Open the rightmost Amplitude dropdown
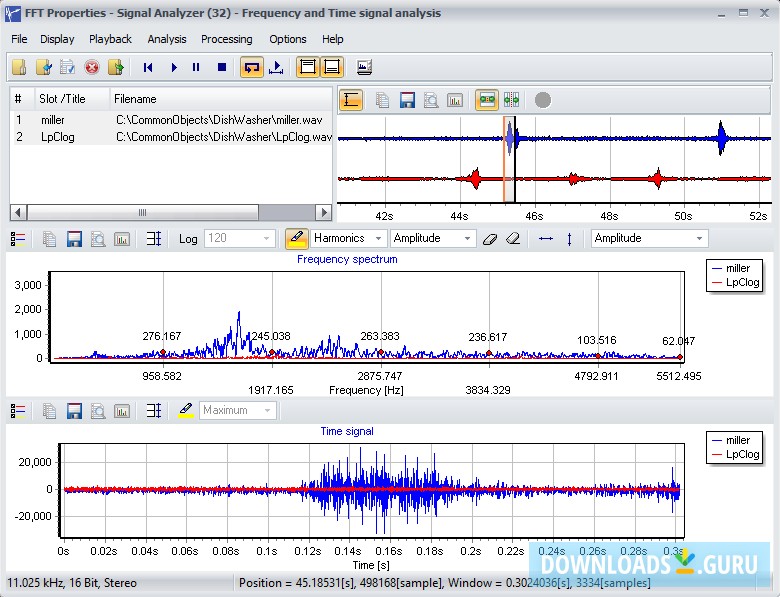Image resolution: width=780 pixels, height=597 pixels. [649, 238]
